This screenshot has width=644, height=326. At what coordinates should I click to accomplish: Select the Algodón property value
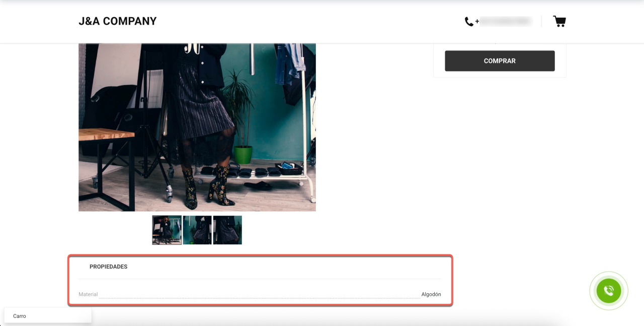click(431, 294)
